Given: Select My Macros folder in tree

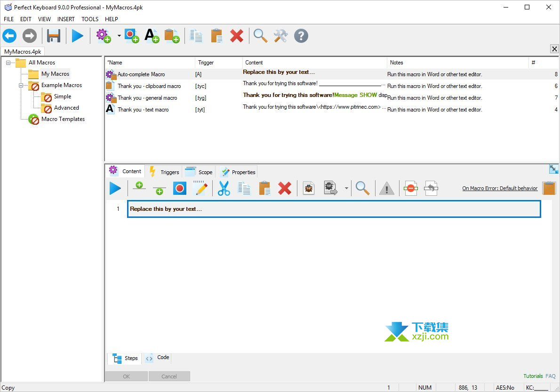Looking at the screenshot, I should (55, 74).
